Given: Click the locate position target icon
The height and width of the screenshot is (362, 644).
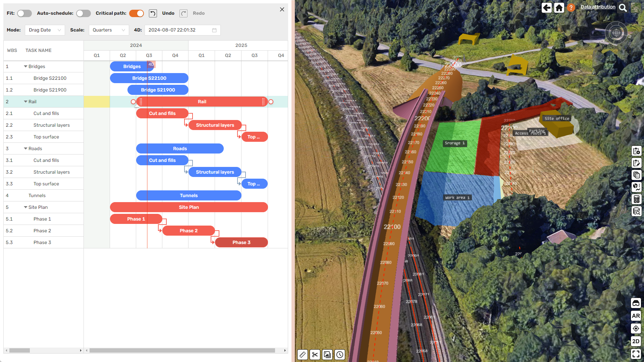Looking at the screenshot, I should 636,328.
